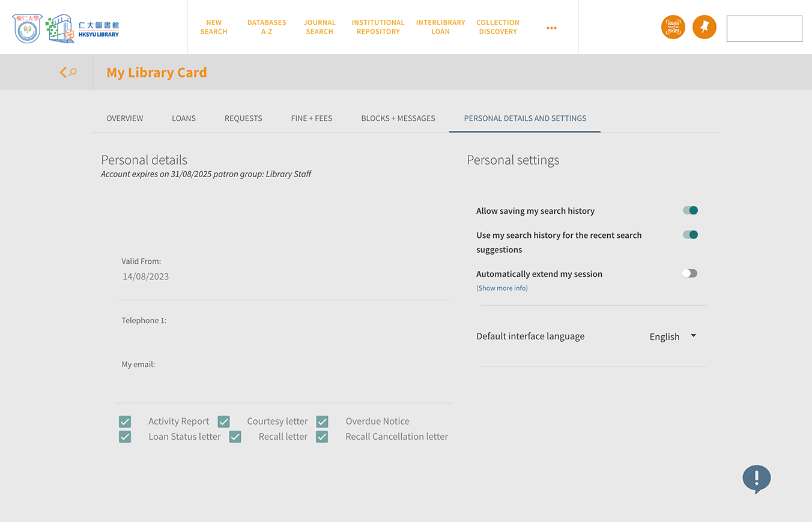Viewport: 812px width, 522px height.
Task: Uncheck the Activity Report checkbox
Action: click(125, 422)
